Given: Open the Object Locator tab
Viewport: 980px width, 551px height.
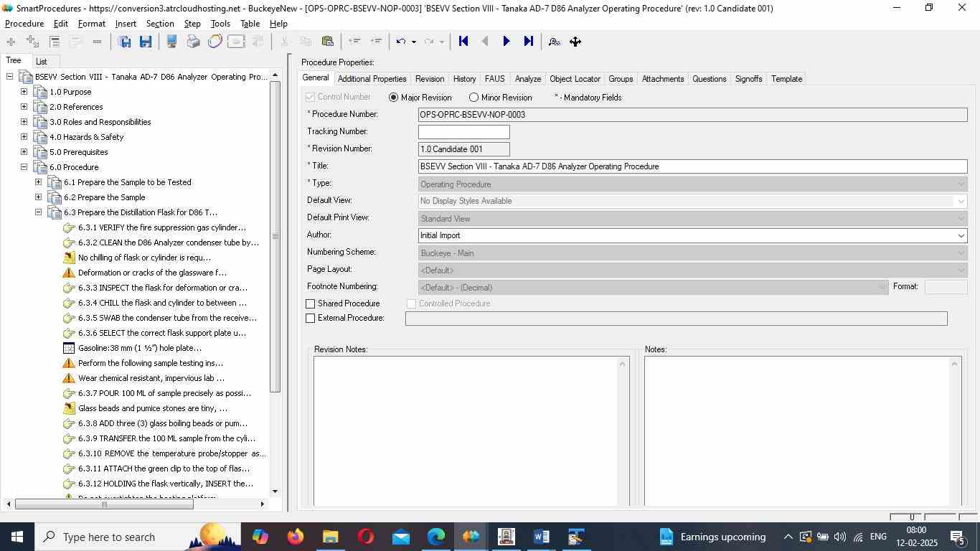Looking at the screenshot, I should [x=575, y=79].
